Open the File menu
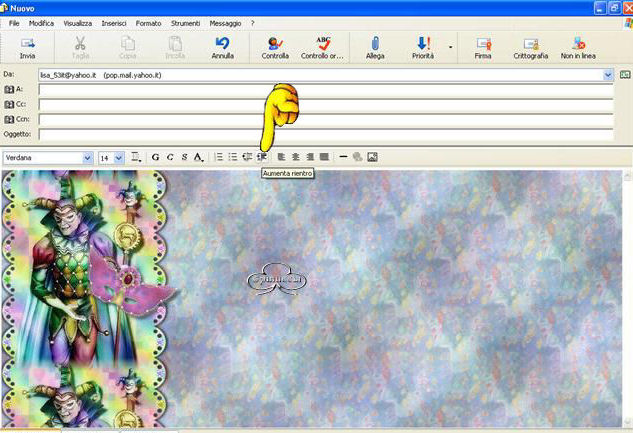This screenshot has height=433, width=633. click(14, 23)
